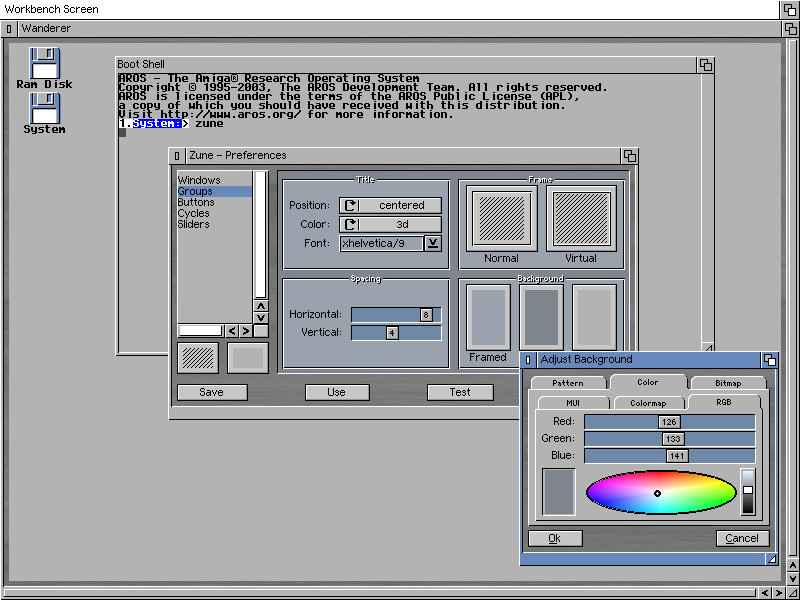The image size is (800, 600).
Task: Click the Cancel button
Action: [742, 539]
